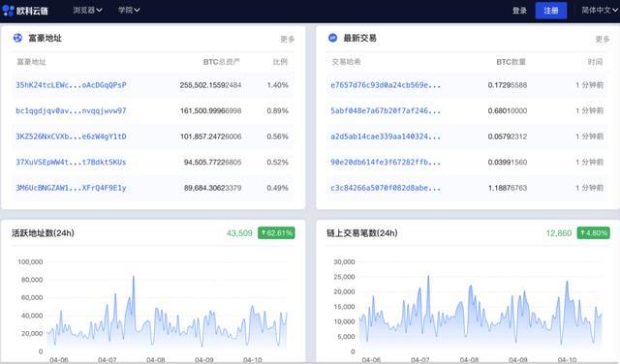This screenshot has width=620, height=364.
Task: Click the BTC总资产 column header
Action: [x=222, y=62]
